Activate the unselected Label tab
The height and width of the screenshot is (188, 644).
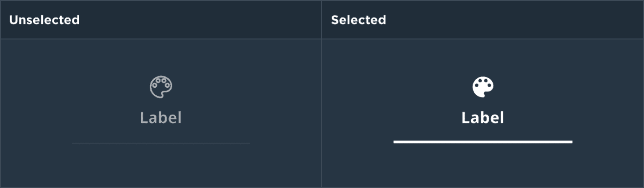161,118
